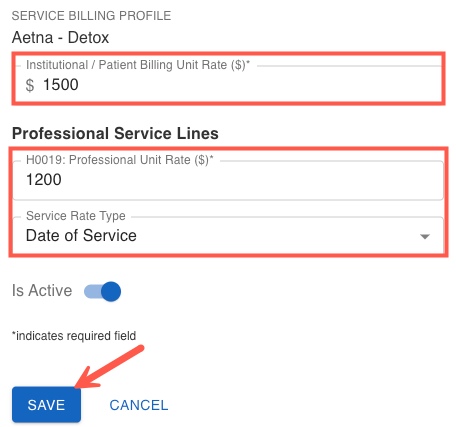Click the Service Rate Type dropdown arrow
The width and height of the screenshot is (456, 427).
[425, 237]
